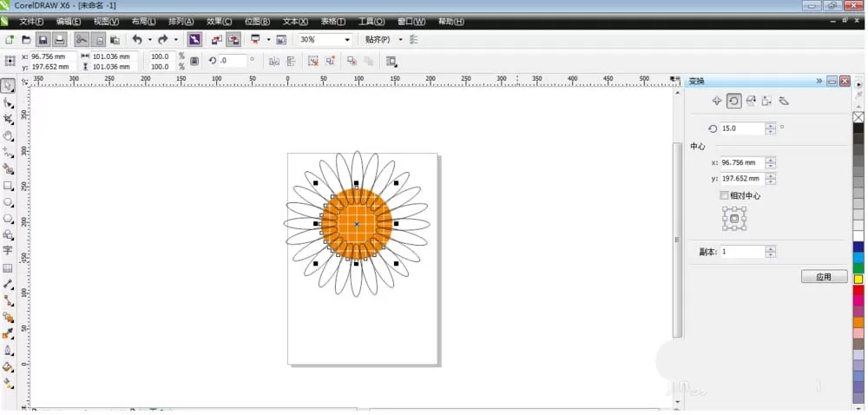Screen dimensions: 868x415
Task: Select the Pan hand tool
Action: point(8,136)
